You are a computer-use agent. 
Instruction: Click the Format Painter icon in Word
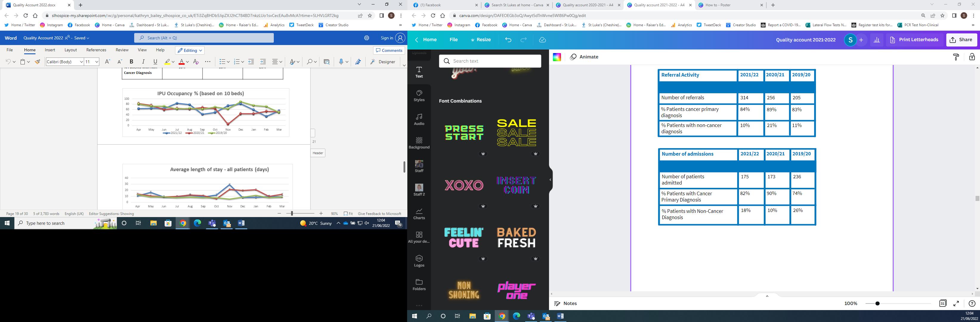[38, 62]
